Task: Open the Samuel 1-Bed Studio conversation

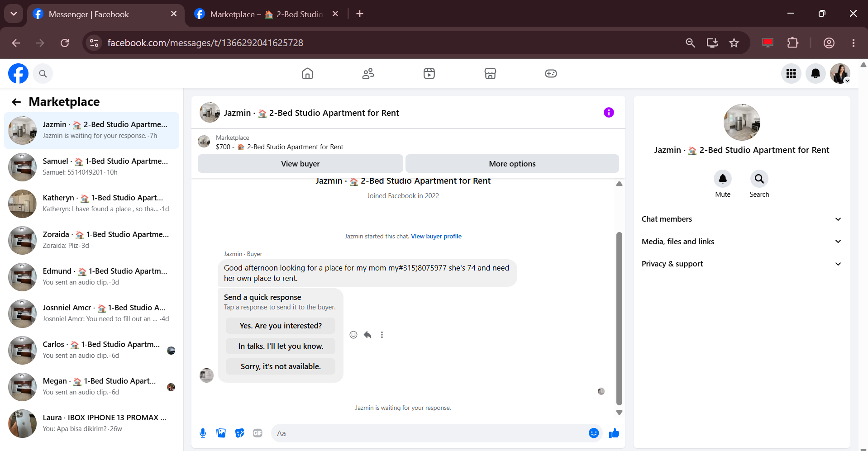Action: point(91,167)
